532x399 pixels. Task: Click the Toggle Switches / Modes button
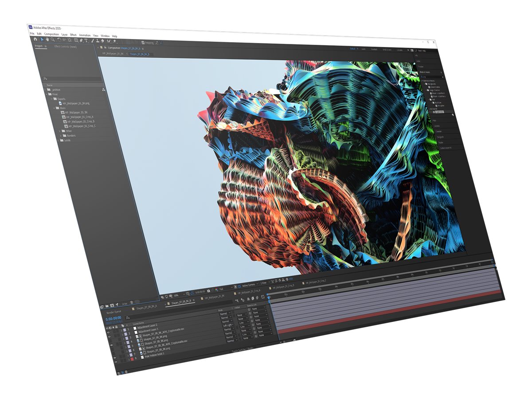(x=243, y=350)
